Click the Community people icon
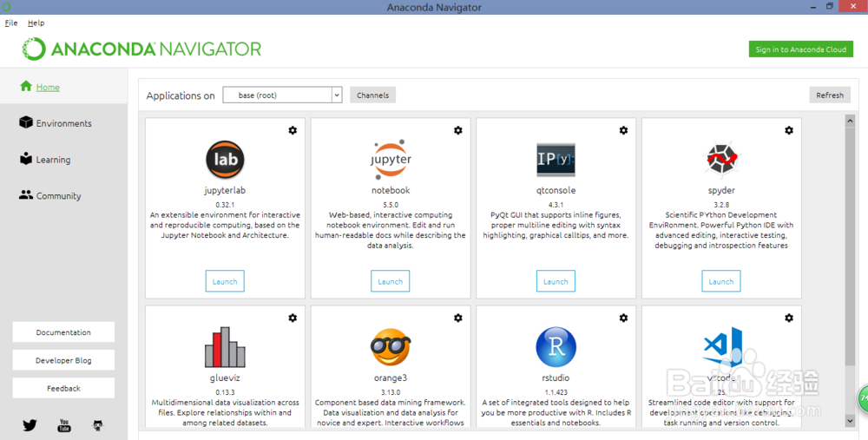Viewport: 868px width, 440px height. [26, 194]
